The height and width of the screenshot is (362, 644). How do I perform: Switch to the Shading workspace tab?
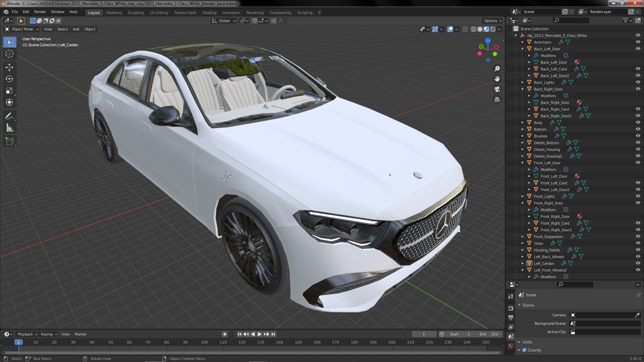[x=209, y=13]
